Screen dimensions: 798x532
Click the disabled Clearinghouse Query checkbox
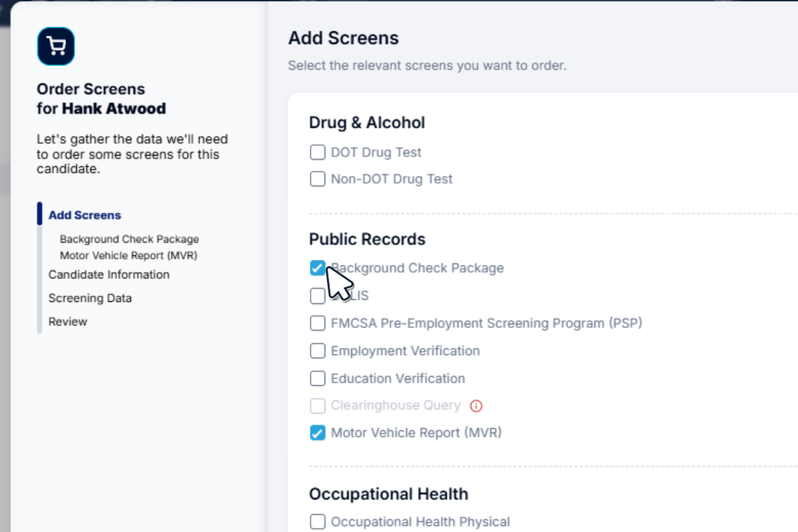[318, 406]
